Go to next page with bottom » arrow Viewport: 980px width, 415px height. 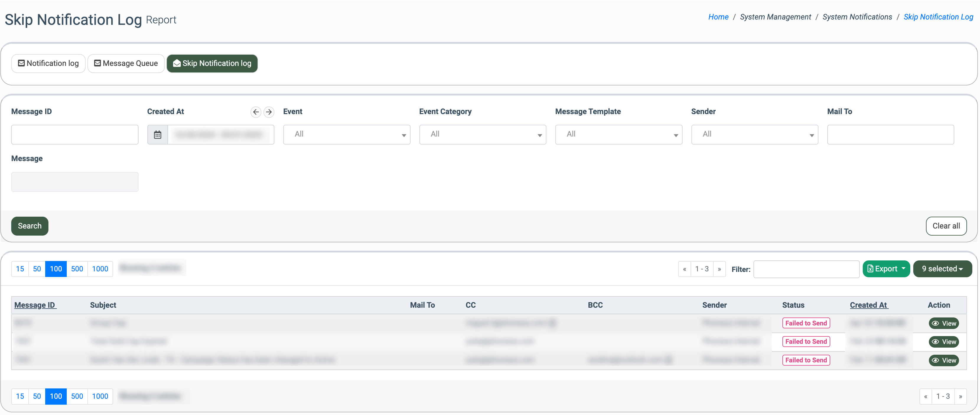[960, 396]
